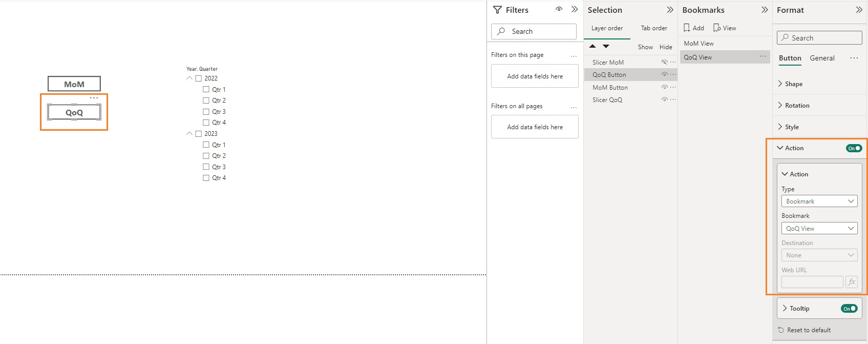Click Add bookmark
868x344 pixels.
pos(694,28)
